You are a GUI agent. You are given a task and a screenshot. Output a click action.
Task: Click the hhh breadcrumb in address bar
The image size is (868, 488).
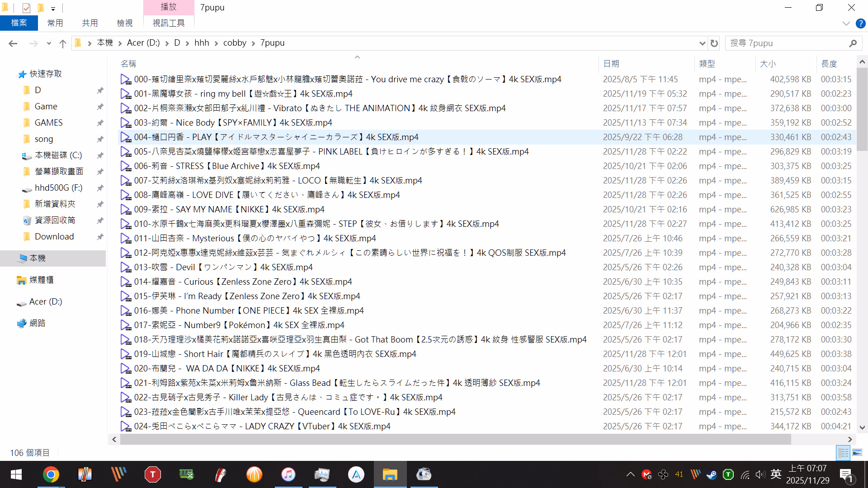(x=202, y=43)
